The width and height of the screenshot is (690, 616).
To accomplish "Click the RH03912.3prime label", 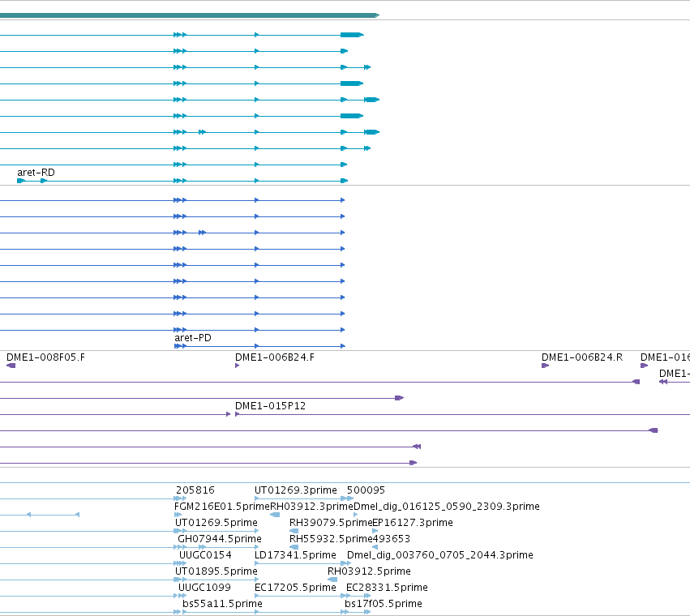I will 311,507.
